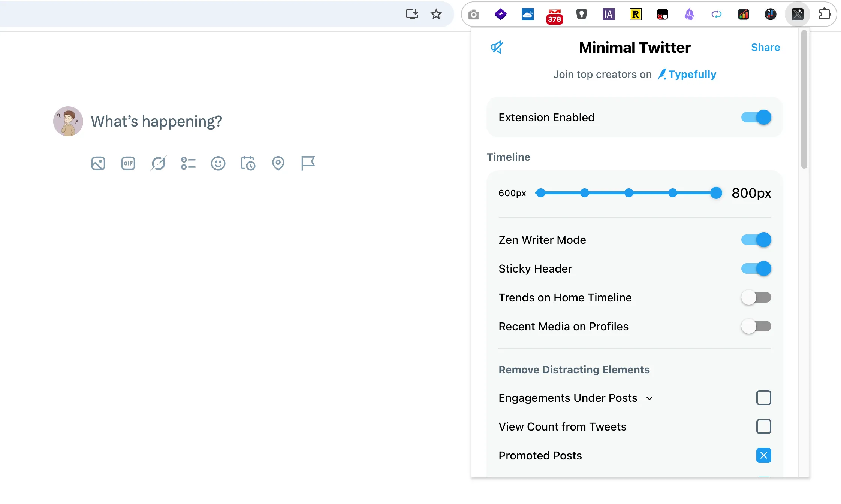Viewport: 841px width, 504px height.
Task: Open the Typefully link
Action: tap(687, 74)
